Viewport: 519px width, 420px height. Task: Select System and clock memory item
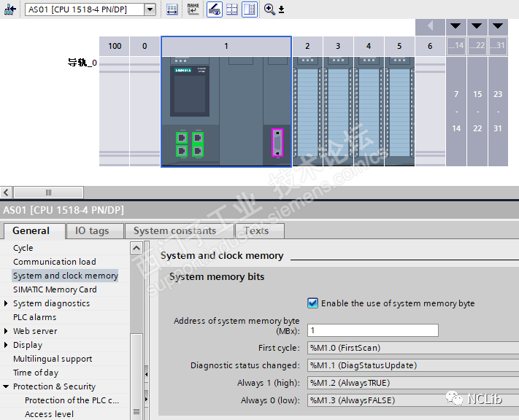[65, 276]
